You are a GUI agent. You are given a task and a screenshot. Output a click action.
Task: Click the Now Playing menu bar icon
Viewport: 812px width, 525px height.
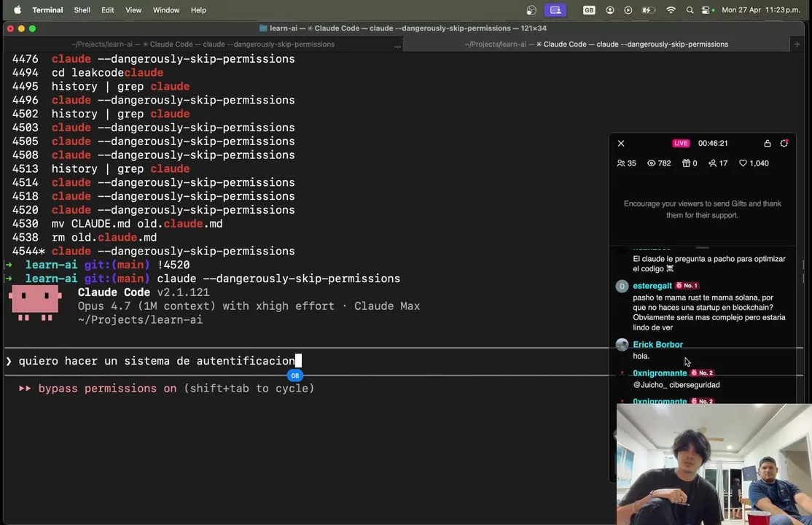628,10
